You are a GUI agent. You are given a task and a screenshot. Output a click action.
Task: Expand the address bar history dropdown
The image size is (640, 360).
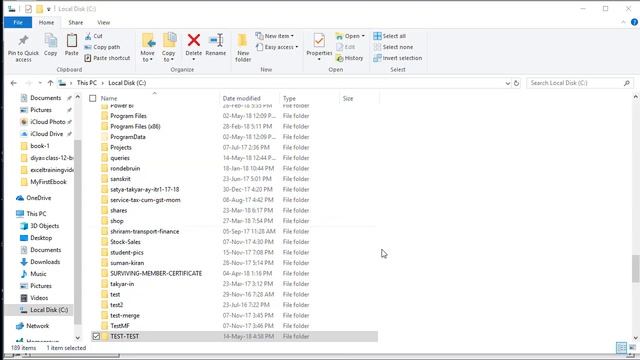pyautogui.click(x=507, y=83)
